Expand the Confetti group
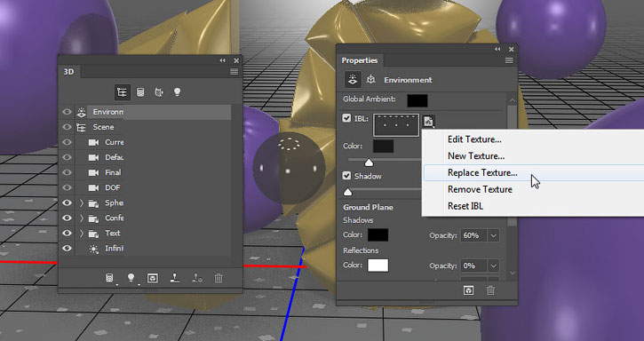This screenshot has width=644, height=341. [82, 218]
